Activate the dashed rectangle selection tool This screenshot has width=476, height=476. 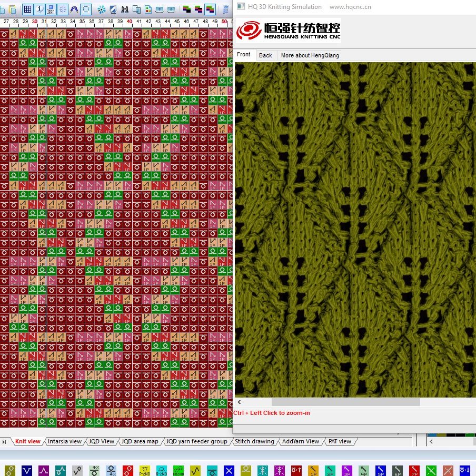[86, 9]
